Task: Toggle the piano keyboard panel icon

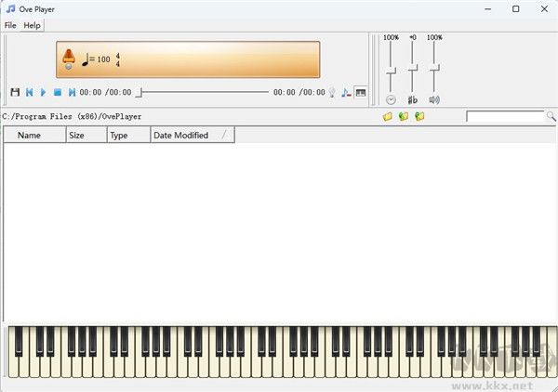Action: click(361, 92)
